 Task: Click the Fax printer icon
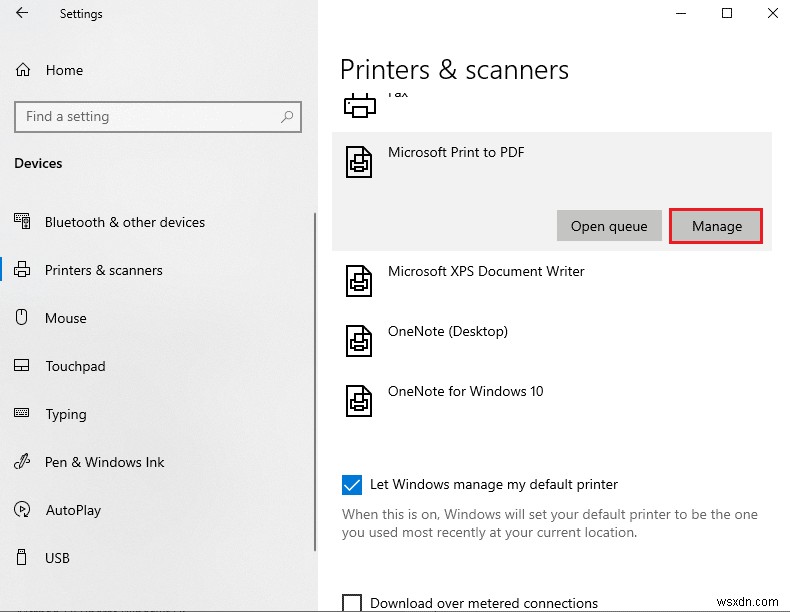coord(359,105)
